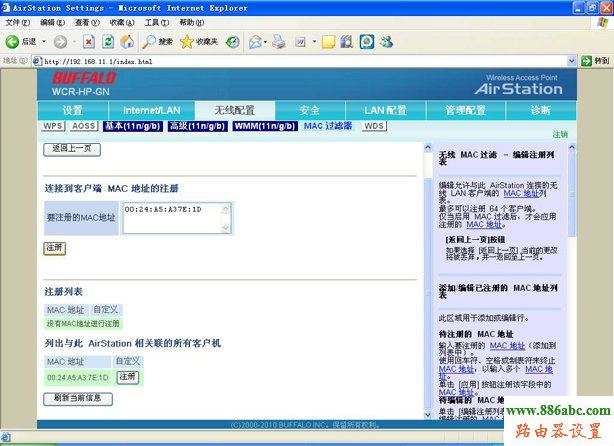Open the 收藏 (Favorites) menu
The image size is (614, 446).
[x=122, y=23]
